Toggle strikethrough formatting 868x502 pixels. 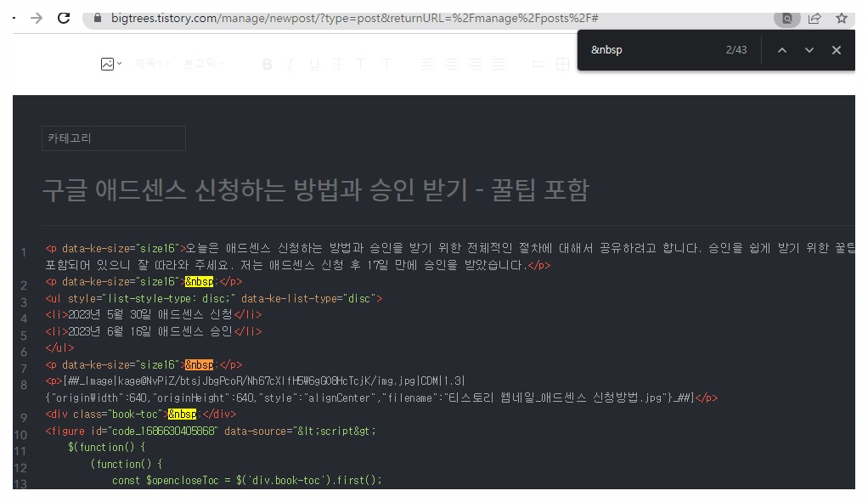(x=338, y=65)
